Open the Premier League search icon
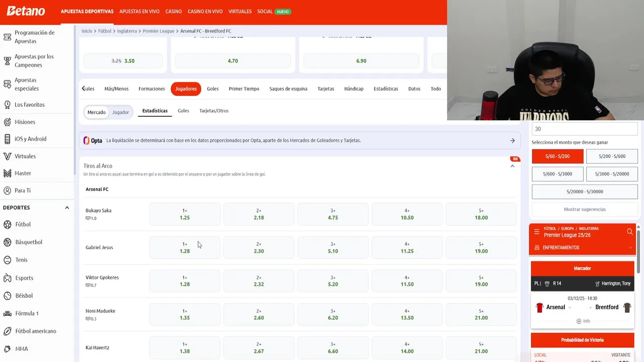The width and height of the screenshot is (644, 362). [629, 232]
